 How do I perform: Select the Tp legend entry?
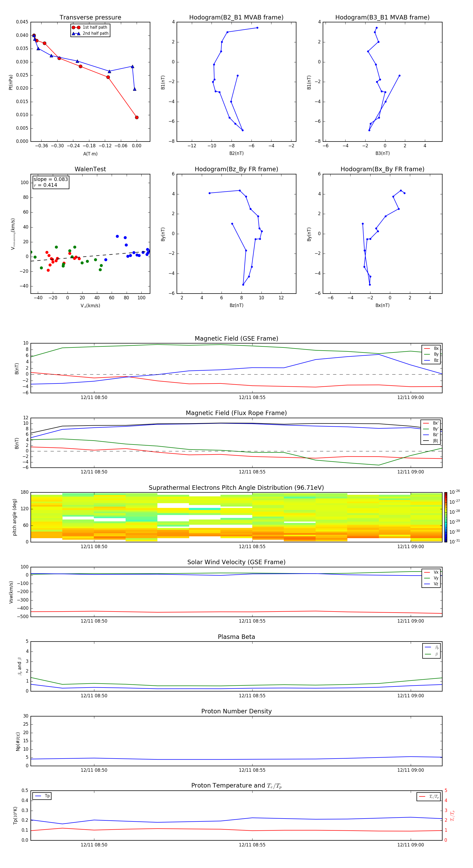[x=42, y=796]
